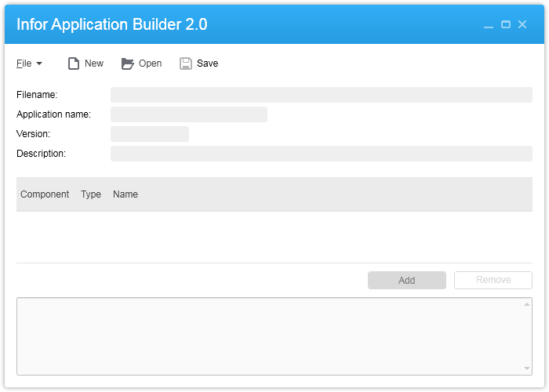Focus the Filename input field
The height and width of the screenshot is (392, 549).
point(321,95)
